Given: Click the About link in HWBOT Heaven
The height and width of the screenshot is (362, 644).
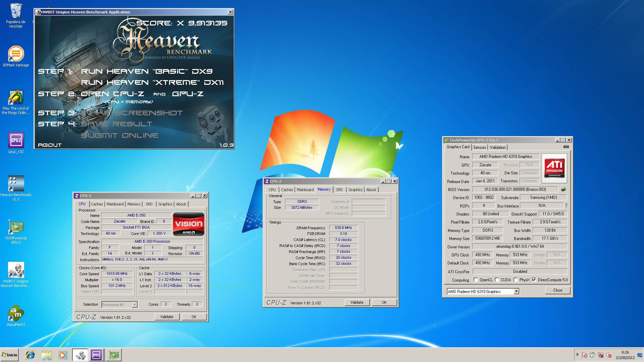Looking at the screenshot, I should click(x=50, y=145).
